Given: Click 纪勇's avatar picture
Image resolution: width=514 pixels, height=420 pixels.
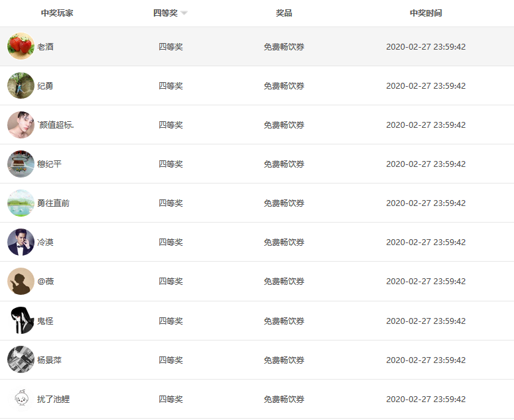Looking at the screenshot, I should pos(21,85).
